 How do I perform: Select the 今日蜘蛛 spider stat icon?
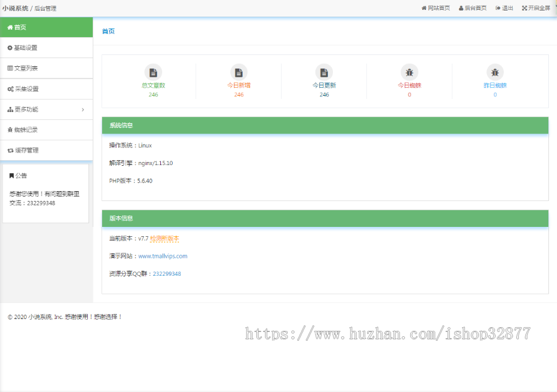tap(409, 71)
